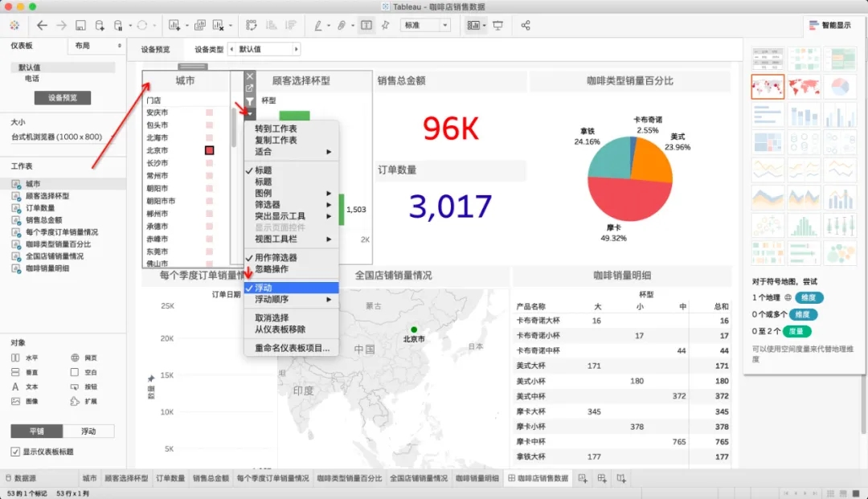Click the go-to-sheet icon on 城市 container
This screenshot has width=868, height=499.
pyautogui.click(x=249, y=88)
